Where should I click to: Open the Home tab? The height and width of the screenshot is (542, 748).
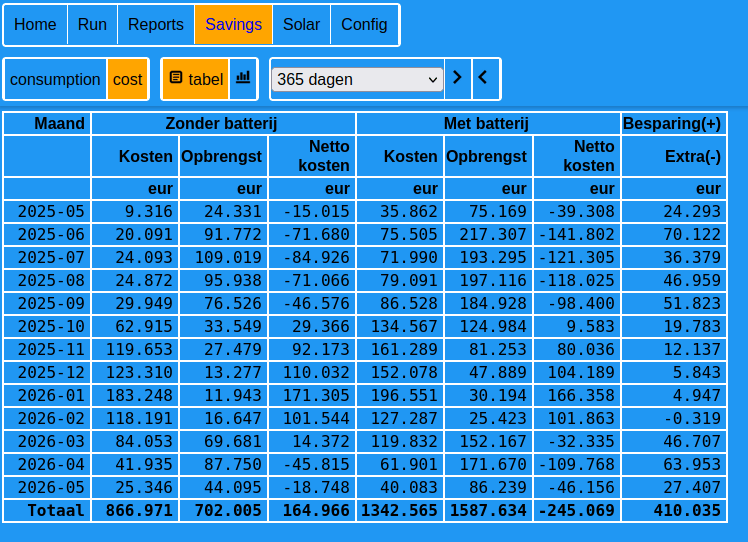[35, 25]
